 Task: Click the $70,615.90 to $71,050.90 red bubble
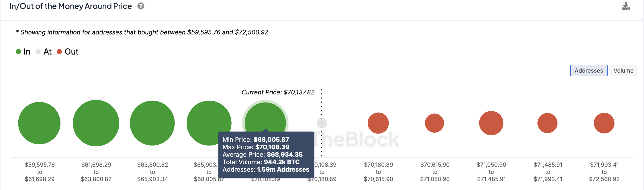click(x=434, y=123)
